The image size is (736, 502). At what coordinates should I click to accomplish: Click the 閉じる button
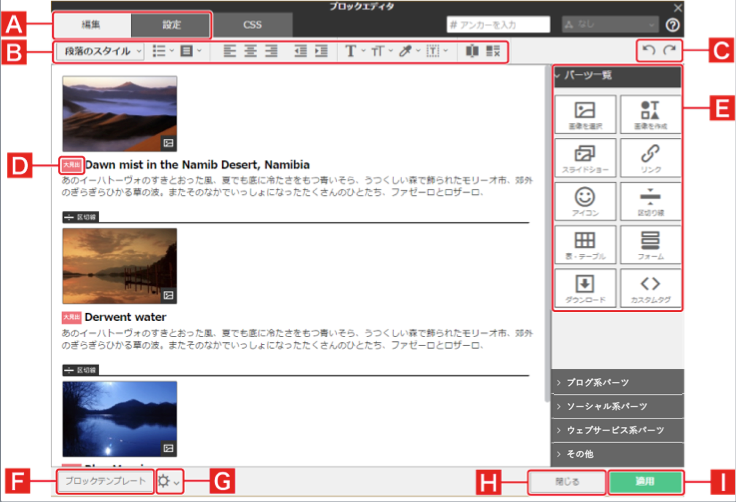pos(567,481)
